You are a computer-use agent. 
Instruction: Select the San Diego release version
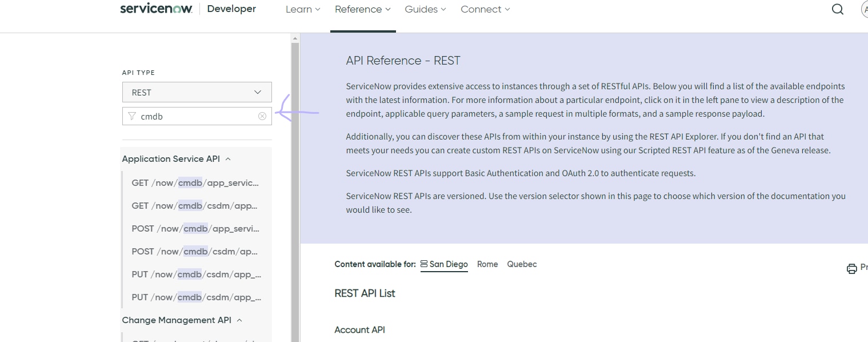click(x=444, y=264)
